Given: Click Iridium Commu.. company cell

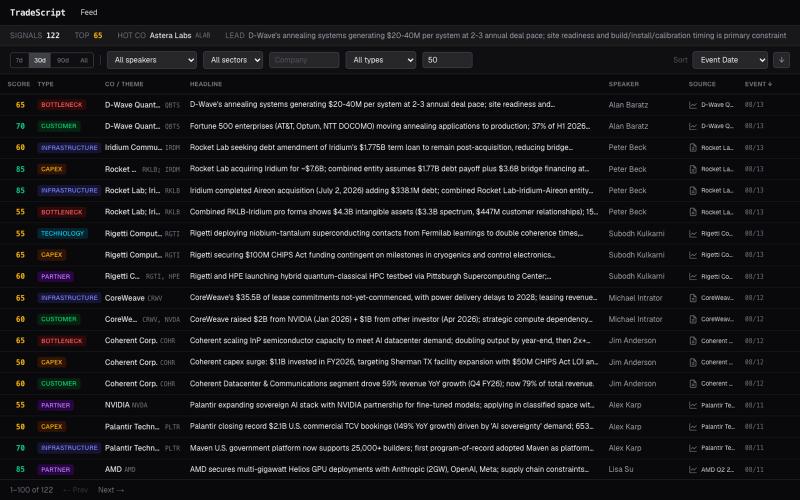Looking at the screenshot, I should (142, 147).
